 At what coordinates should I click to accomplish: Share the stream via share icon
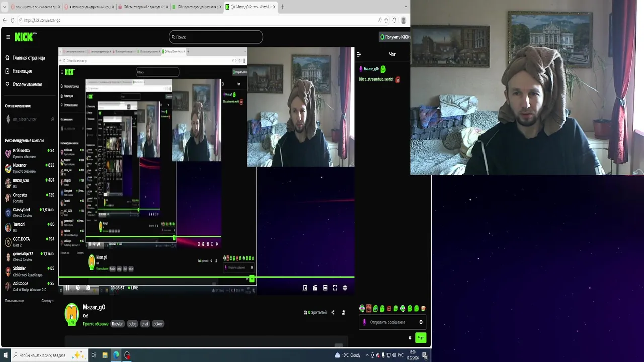click(333, 312)
